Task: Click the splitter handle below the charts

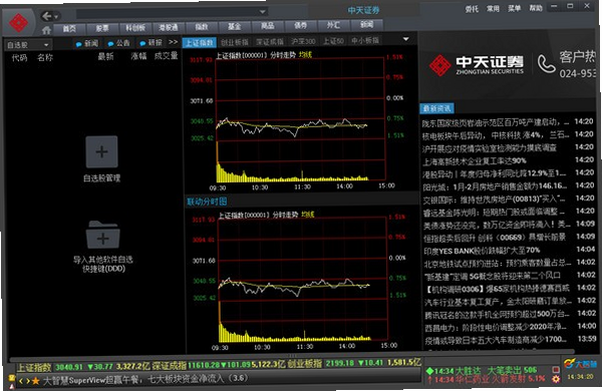Action: [293, 356]
